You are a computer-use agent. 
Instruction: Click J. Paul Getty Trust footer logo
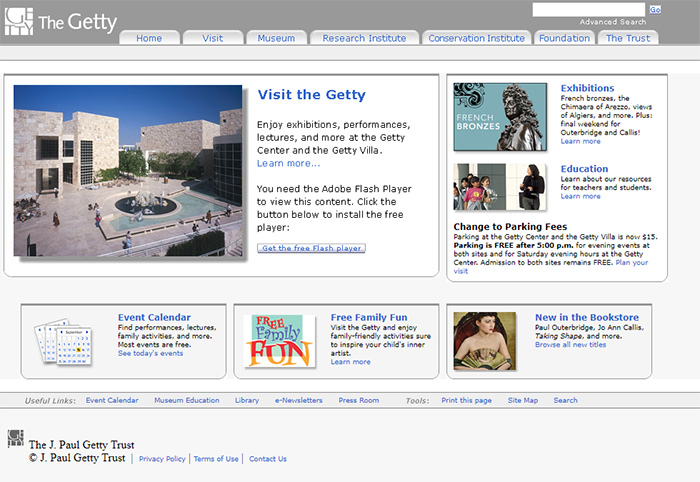tap(16, 438)
